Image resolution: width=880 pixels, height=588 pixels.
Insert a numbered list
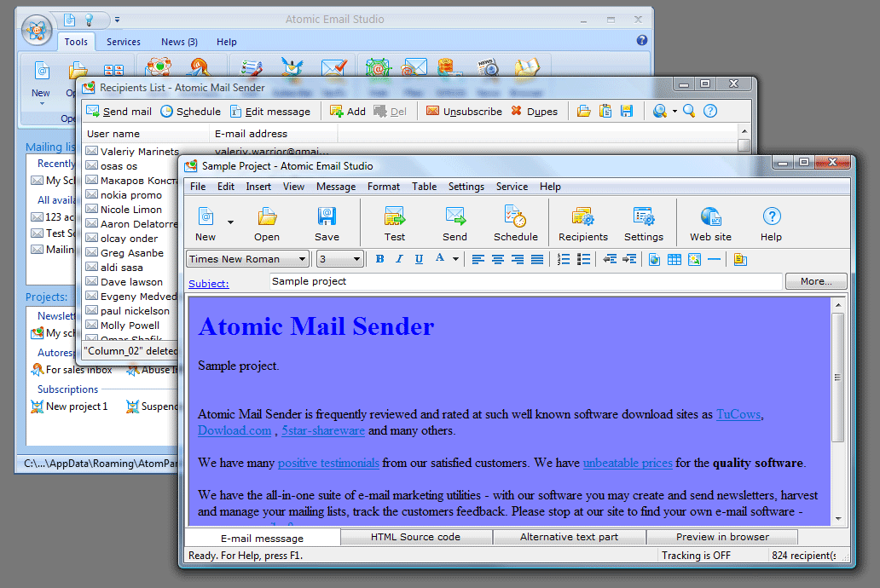[x=564, y=259]
